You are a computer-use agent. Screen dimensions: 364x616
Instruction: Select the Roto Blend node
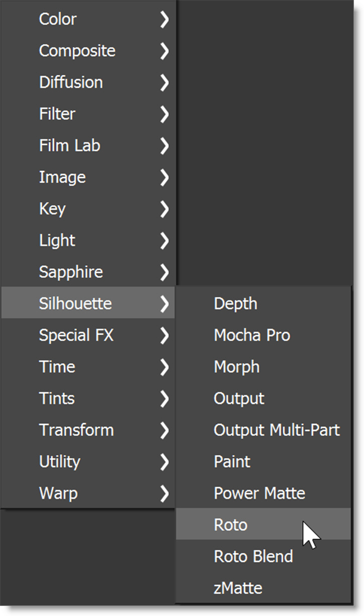click(253, 557)
